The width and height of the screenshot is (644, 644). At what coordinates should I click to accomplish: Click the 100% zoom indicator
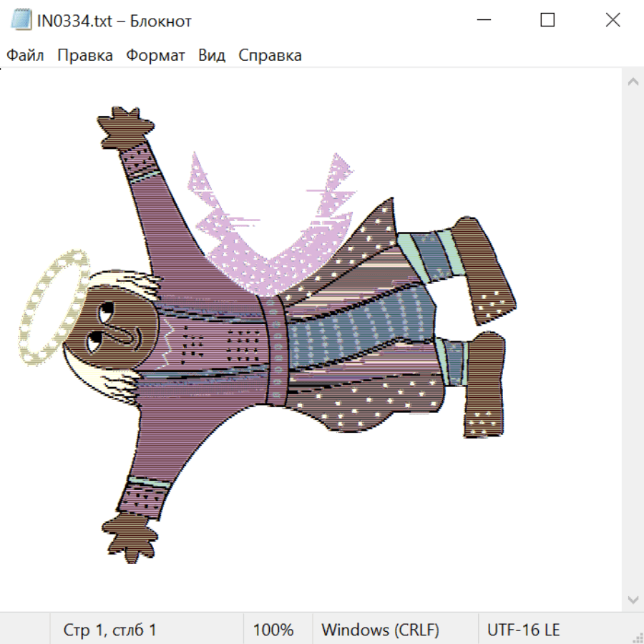tap(273, 630)
